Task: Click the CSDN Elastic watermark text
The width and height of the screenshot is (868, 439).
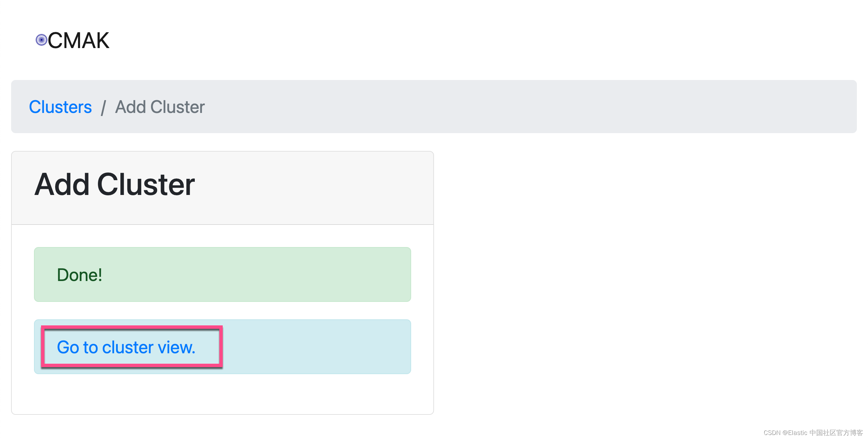Action: 813,433
